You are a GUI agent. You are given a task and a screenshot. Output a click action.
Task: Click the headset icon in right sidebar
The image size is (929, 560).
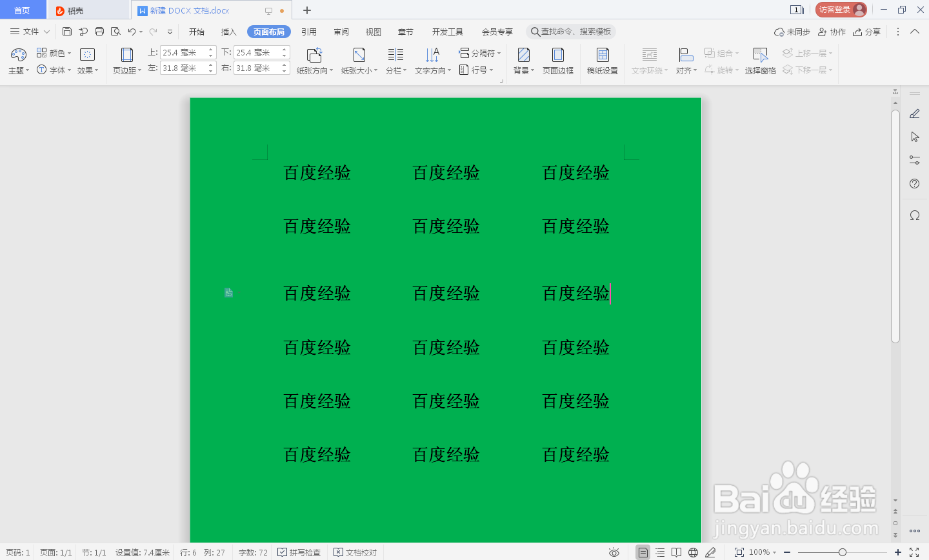pos(914,215)
